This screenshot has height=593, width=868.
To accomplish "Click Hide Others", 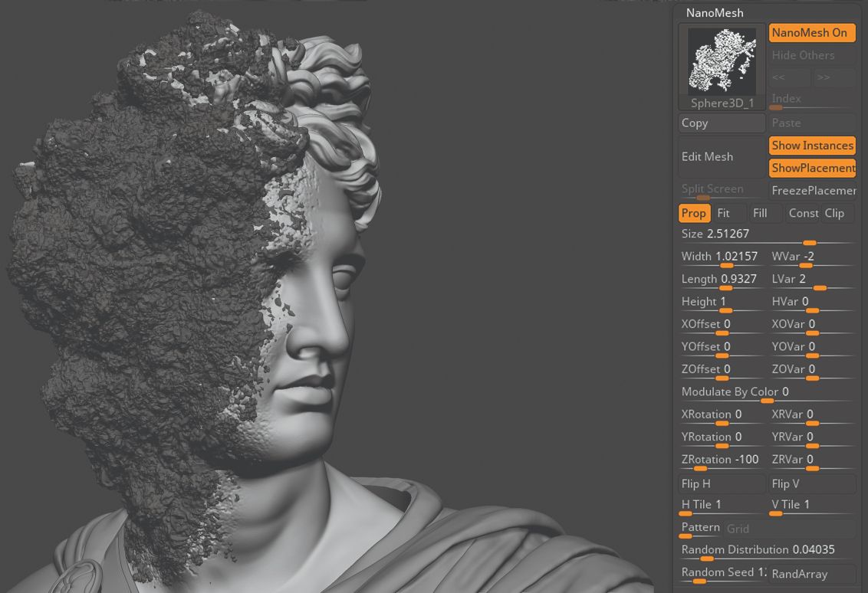I will (x=803, y=55).
